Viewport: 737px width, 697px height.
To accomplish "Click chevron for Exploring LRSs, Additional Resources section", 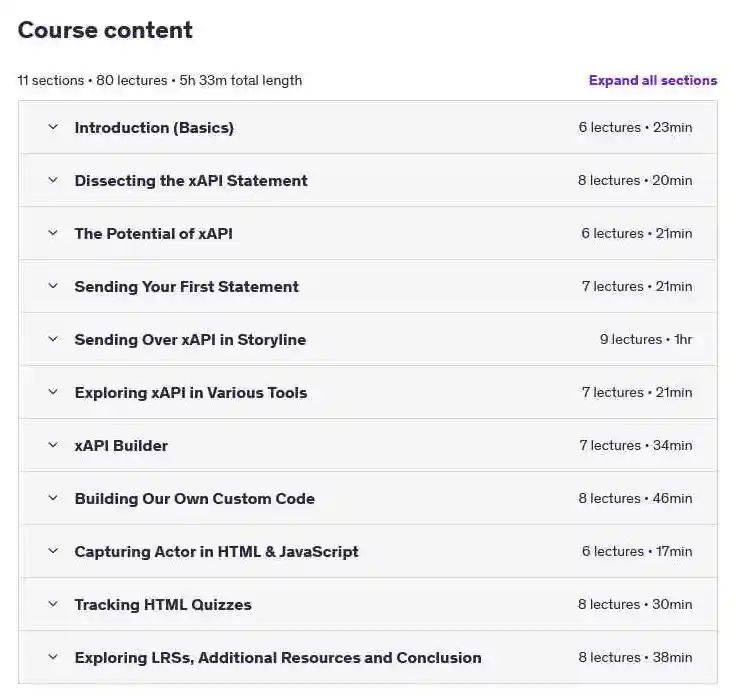I will 53,657.
